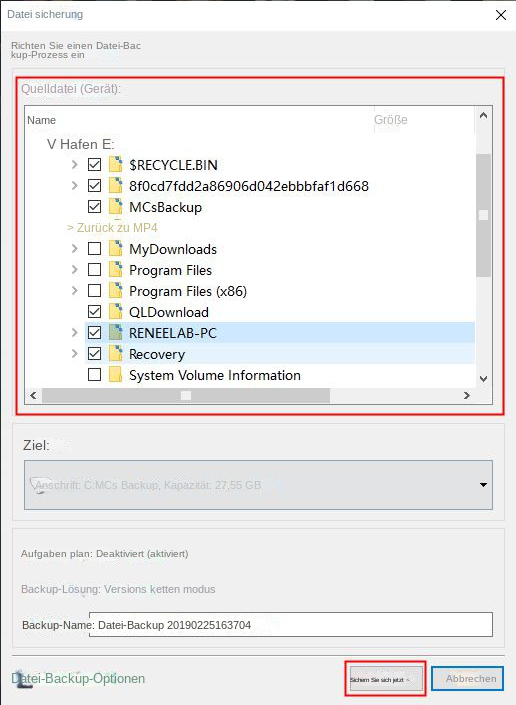This screenshot has width=516, height=705.
Task: Expand the Program Files tree node
Action: tap(75, 270)
